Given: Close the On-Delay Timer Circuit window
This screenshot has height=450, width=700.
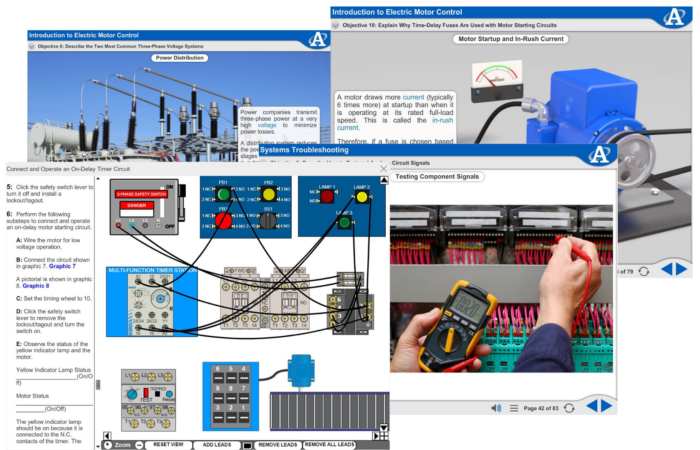Looking at the screenshot, I should 383,169.
